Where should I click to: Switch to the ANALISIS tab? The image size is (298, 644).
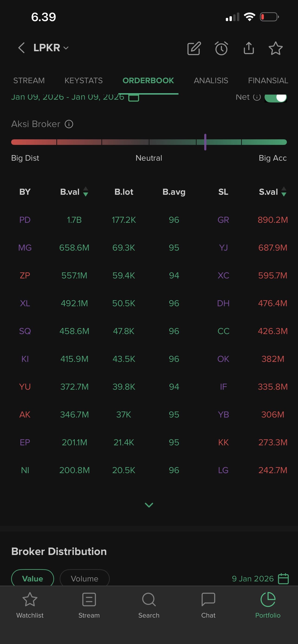pos(211,80)
